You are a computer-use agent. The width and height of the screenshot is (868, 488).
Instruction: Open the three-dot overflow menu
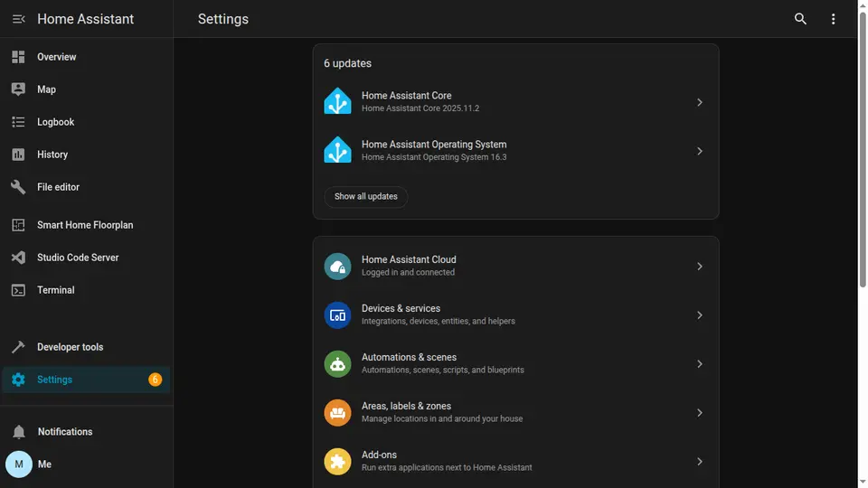click(833, 19)
